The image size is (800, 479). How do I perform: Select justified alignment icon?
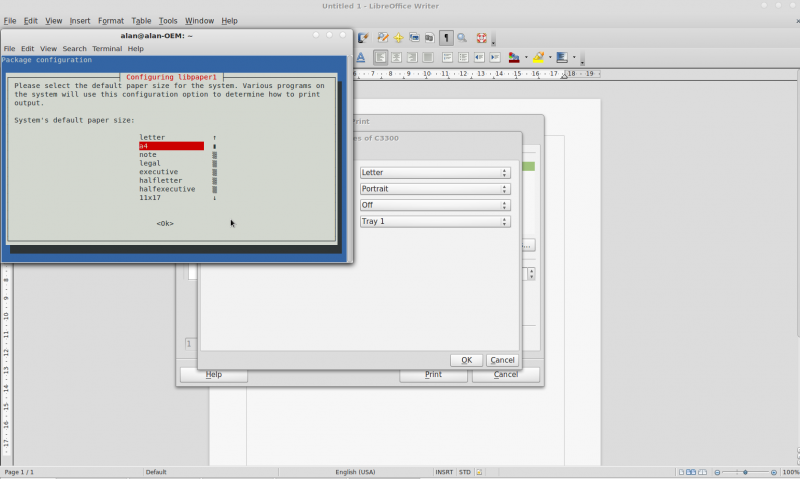(x=428, y=58)
